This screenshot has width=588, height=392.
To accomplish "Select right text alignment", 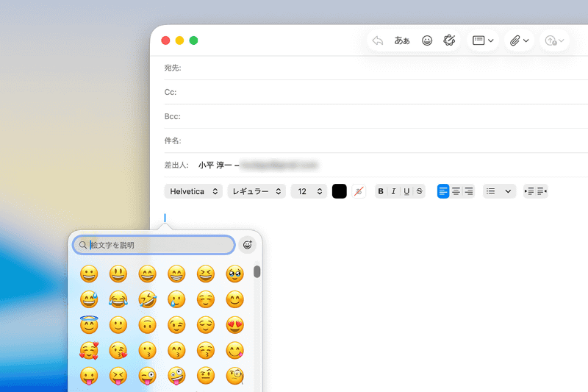I will point(469,191).
